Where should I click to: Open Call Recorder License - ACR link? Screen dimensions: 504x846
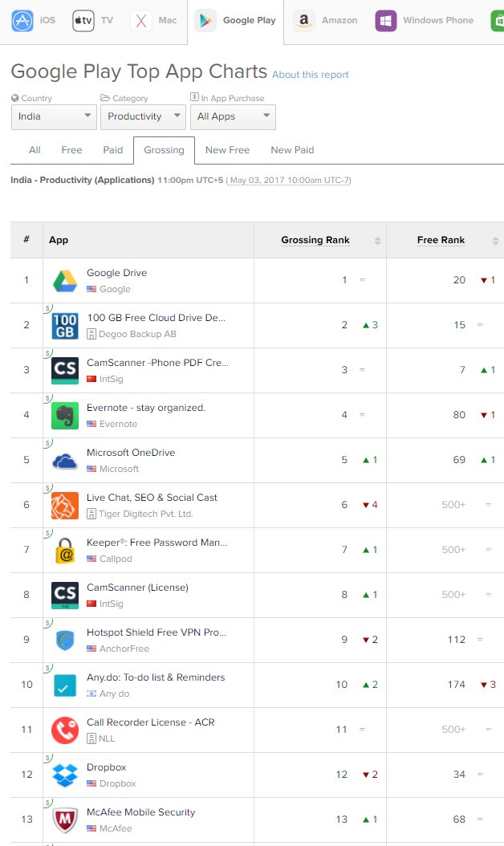tap(151, 722)
